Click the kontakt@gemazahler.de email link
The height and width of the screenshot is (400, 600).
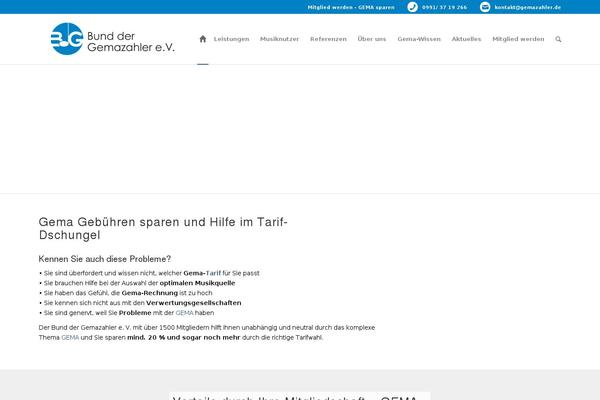pyautogui.click(x=528, y=7)
